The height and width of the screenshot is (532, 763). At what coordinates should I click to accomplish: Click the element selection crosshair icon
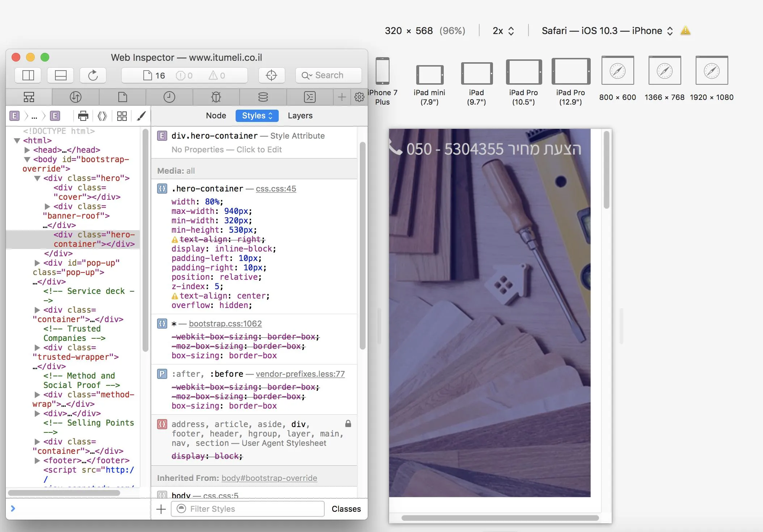pos(271,75)
